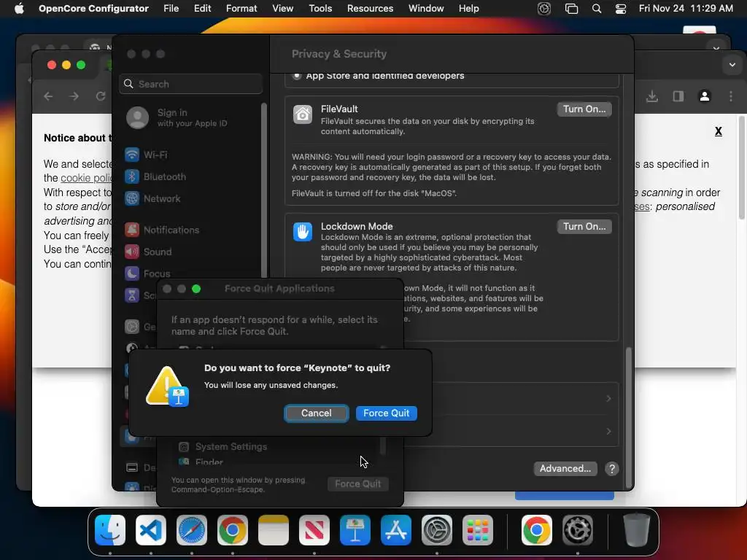
Task: Open the File menu
Action: pyautogui.click(x=171, y=9)
